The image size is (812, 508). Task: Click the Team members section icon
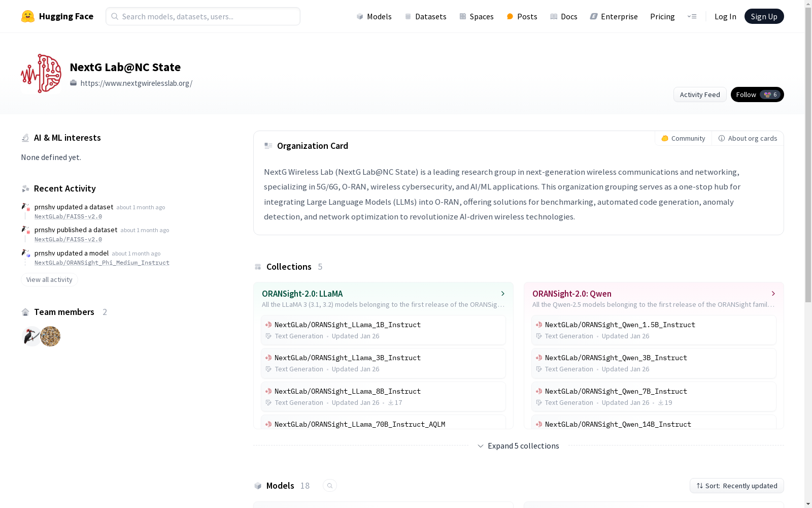[x=25, y=312]
